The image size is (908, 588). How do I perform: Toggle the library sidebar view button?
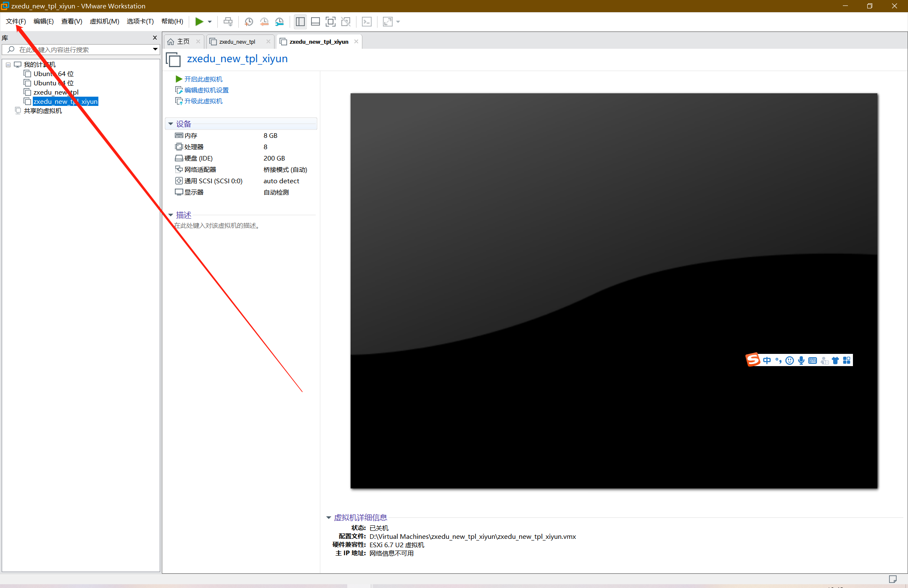300,22
